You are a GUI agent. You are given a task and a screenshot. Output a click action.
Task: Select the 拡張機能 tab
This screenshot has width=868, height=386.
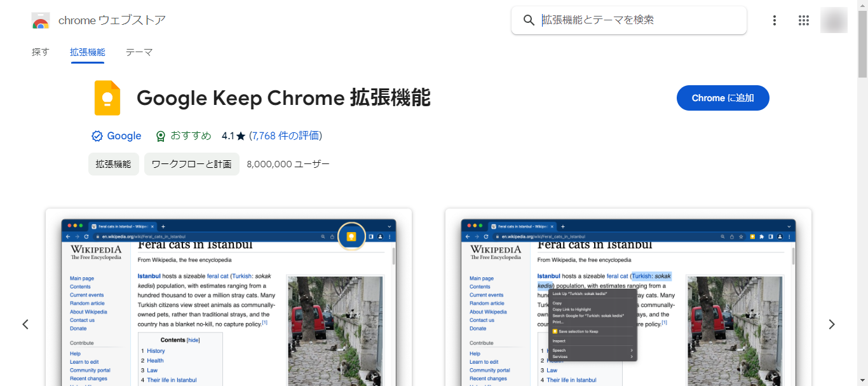[x=88, y=52]
